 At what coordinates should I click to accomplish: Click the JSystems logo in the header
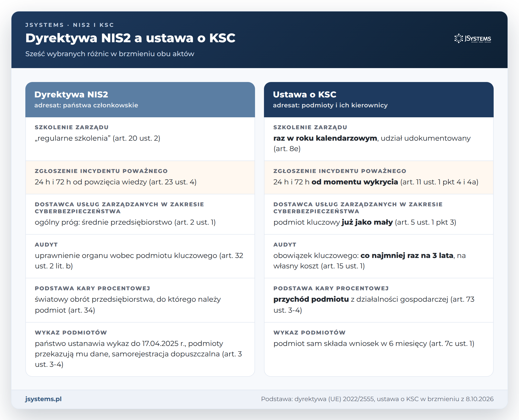tap(473, 39)
